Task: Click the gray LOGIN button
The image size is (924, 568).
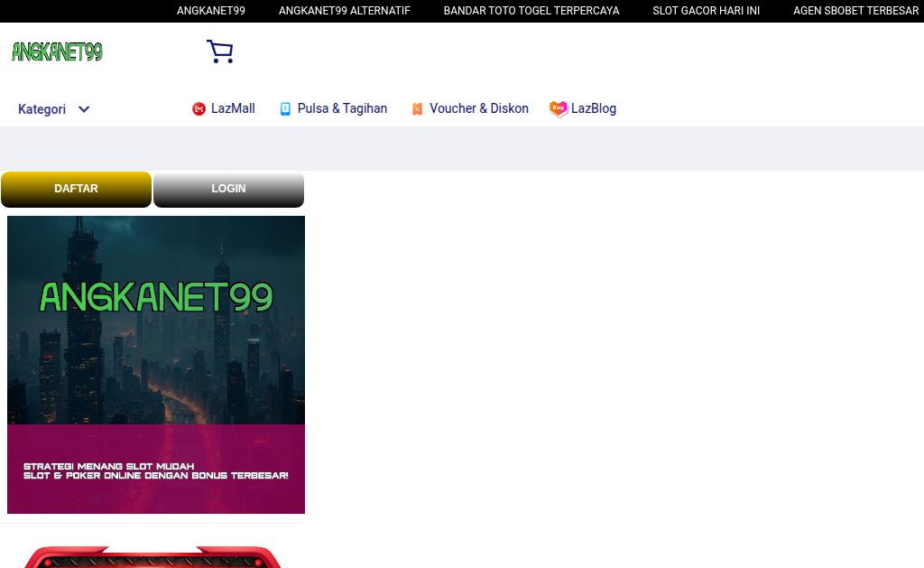Action: 228,190
